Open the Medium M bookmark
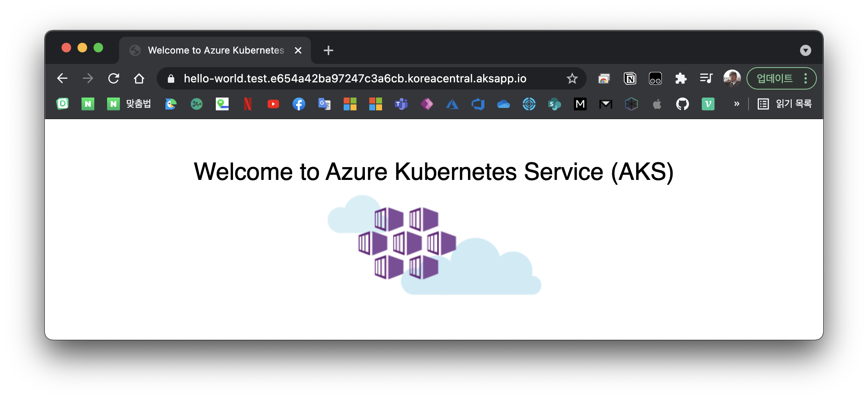The width and height of the screenshot is (868, 399). click(580, 104)
